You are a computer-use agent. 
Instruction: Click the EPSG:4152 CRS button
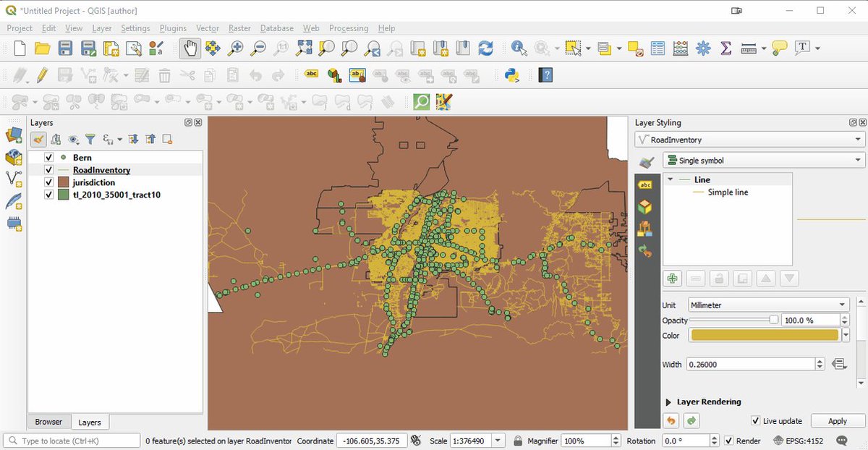(799, 441)
